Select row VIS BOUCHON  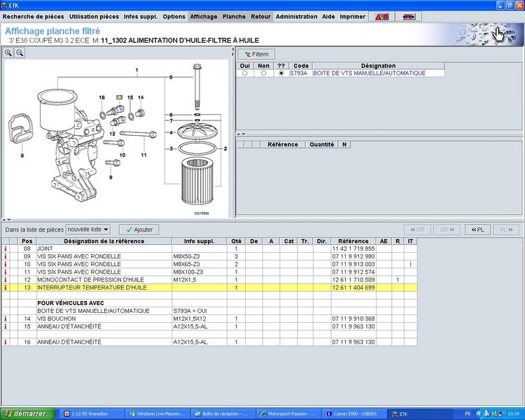click(x=209, y=318)
